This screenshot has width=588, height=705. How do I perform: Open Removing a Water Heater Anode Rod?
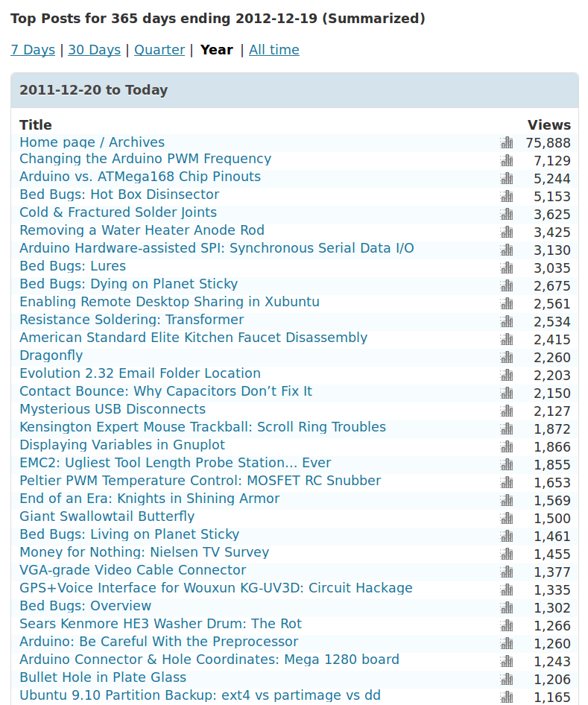pyautogui.click(x=142, y=230)
